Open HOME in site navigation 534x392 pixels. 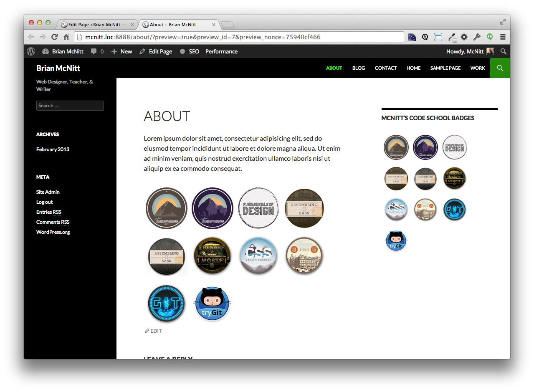pos(413,68)
